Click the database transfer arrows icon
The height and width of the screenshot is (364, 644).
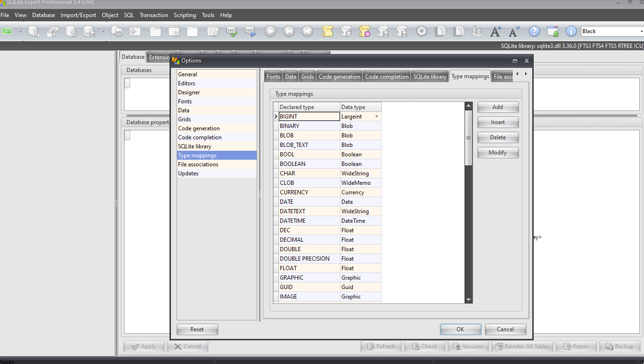(x=117, y=31)
